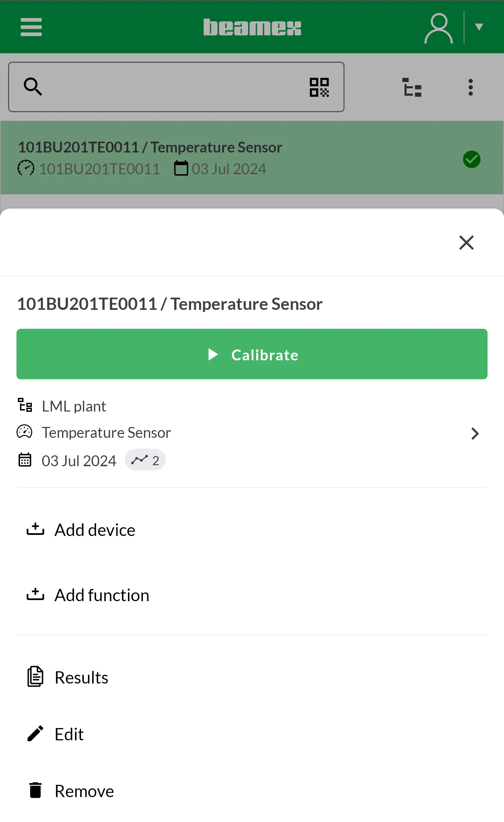Open the three-dot overflow menu
Viewport: 504px width, 822px height.
coord(471,87)
